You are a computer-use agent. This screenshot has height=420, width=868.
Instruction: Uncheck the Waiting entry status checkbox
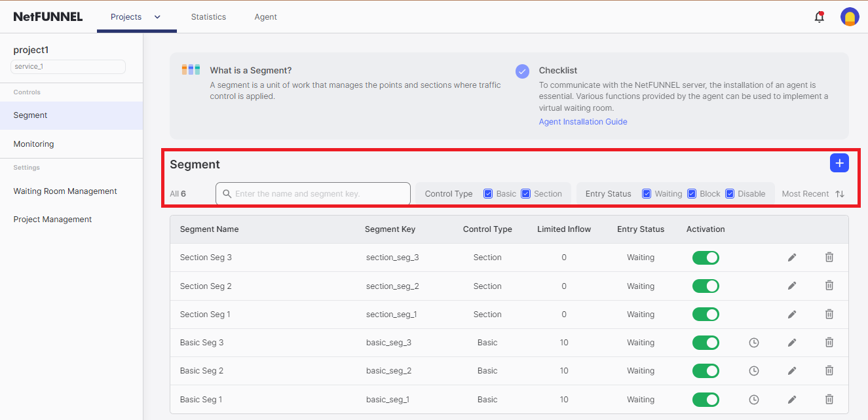[647, 194]
